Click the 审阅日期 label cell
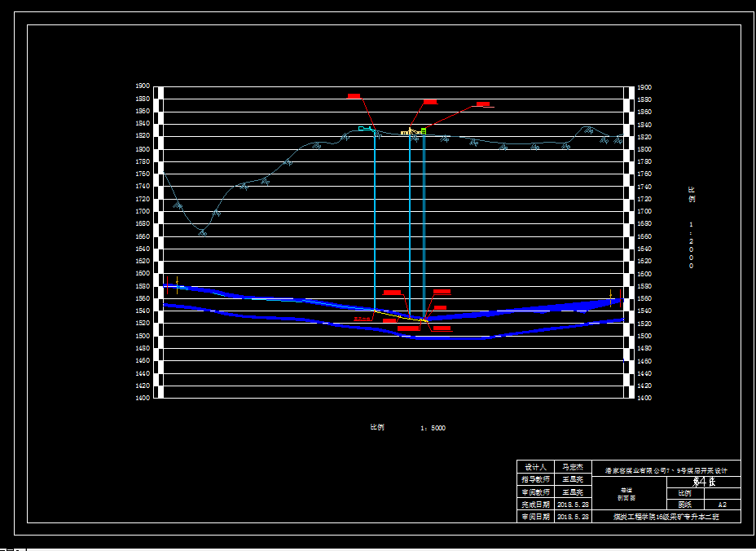Screen dimensions: 756x551 [x=536, y=517]
